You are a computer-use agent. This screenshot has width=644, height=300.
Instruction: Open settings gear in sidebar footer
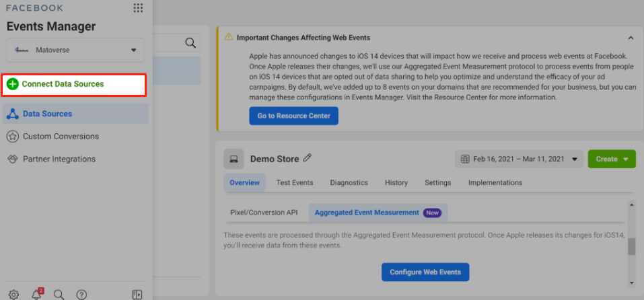[x=13, y=294]
